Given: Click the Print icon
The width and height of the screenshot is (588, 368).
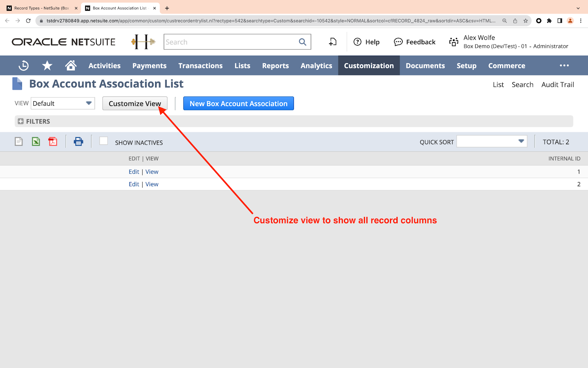Looking at the screenshot, I should coord(78,142).
